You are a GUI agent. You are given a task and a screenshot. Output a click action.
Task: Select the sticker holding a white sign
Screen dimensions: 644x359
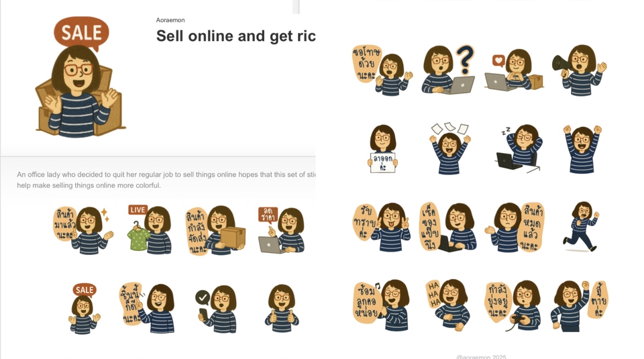click(x=383, y=149)
